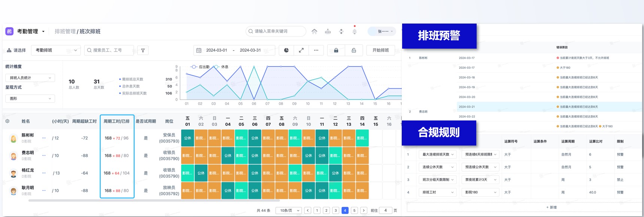Click 新增 to add a rule
The height and width of the screenshot is (217, 644).
click(x=551, y=207)
